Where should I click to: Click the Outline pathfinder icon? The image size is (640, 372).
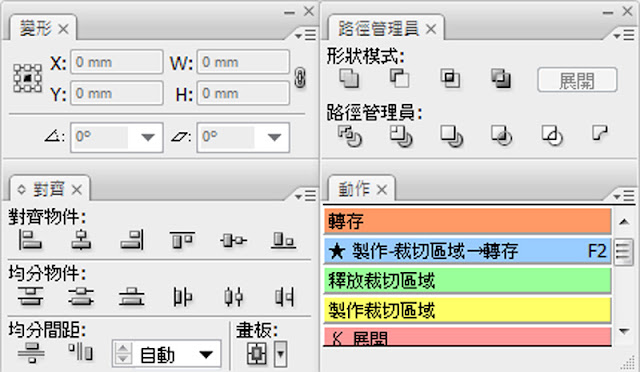(x=552, y=136)
